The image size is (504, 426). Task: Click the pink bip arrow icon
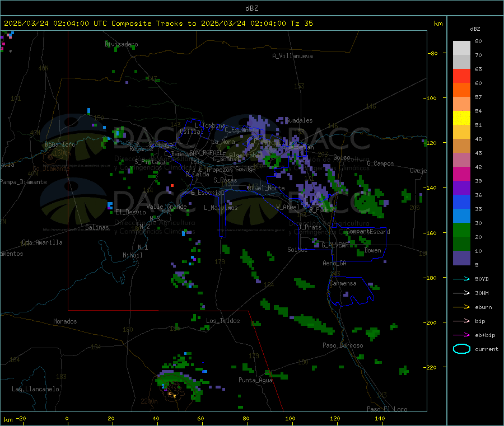pos(461,321)
